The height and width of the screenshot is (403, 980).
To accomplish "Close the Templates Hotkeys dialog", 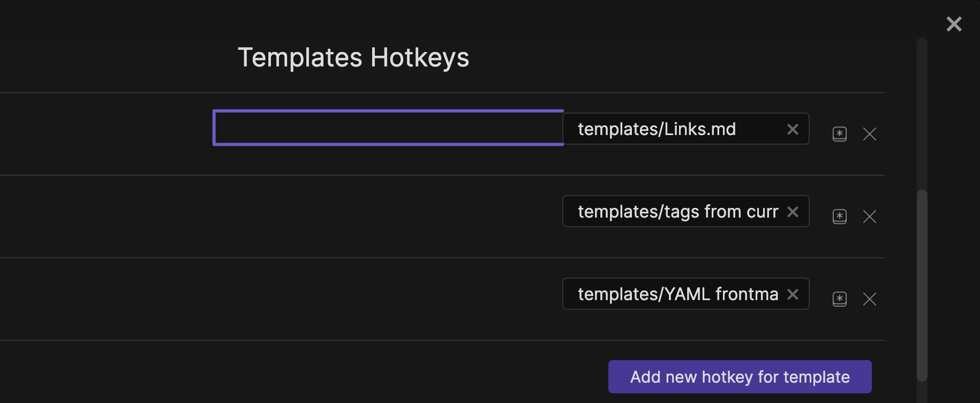I will pos(954,24).
